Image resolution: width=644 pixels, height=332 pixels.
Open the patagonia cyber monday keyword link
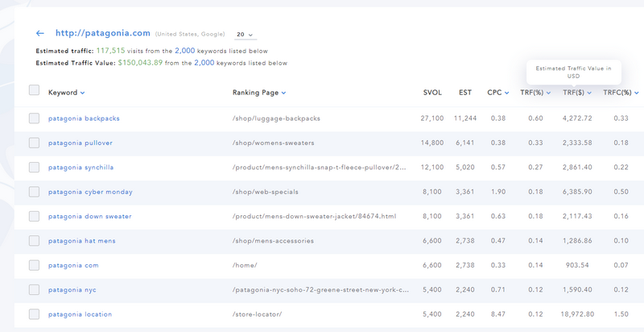(x=90, y=192)
